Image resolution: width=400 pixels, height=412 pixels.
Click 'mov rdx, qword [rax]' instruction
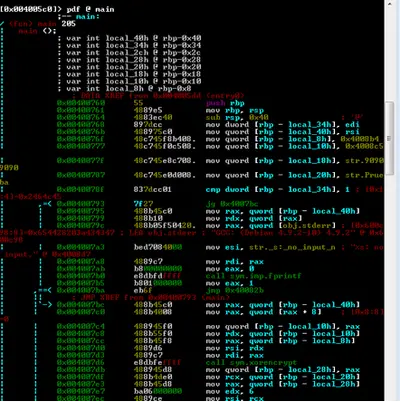(x=254, y=218)
